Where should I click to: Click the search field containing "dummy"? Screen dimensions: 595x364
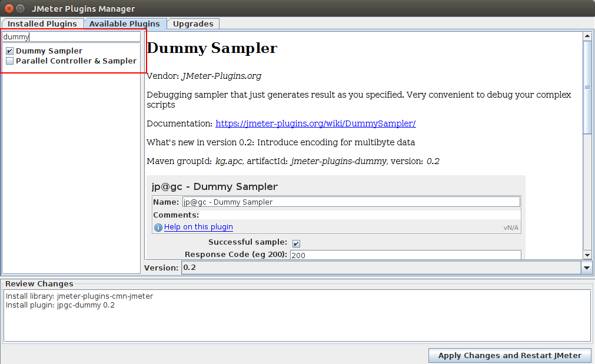[71, 36]
